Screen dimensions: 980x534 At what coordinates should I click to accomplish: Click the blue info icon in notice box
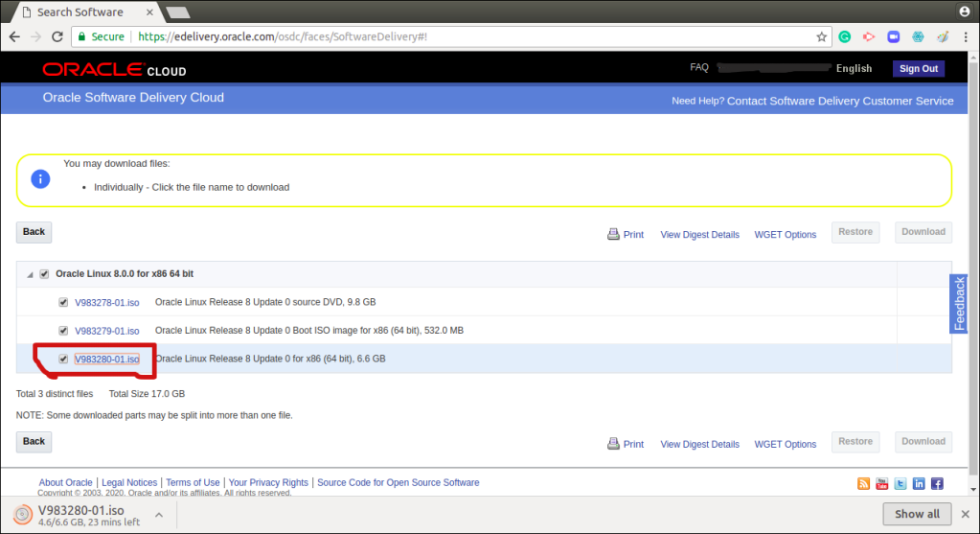40,179
